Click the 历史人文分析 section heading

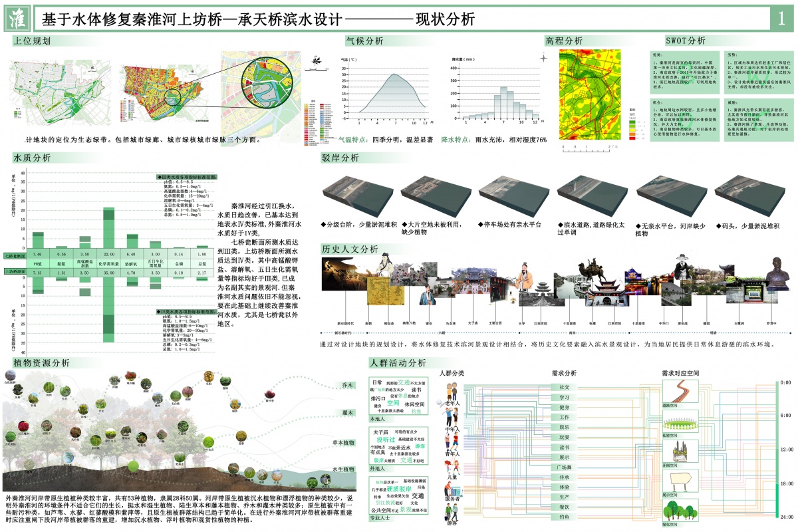(350, 249)
